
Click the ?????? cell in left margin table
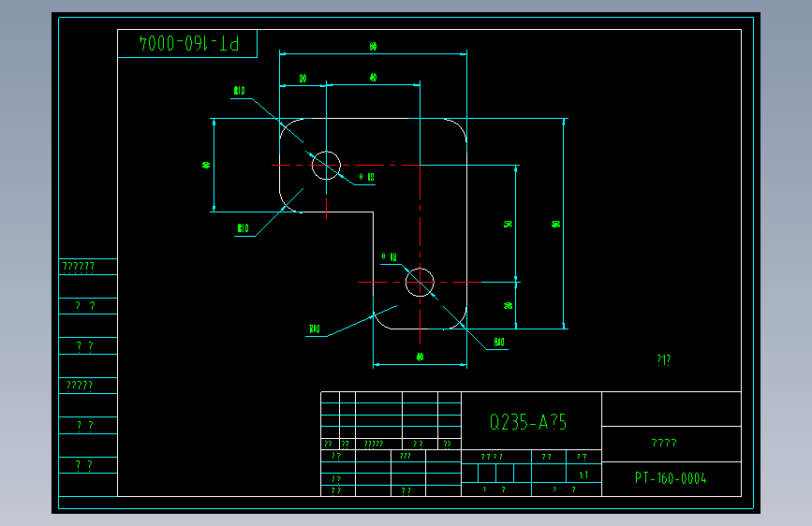point(88,267)
